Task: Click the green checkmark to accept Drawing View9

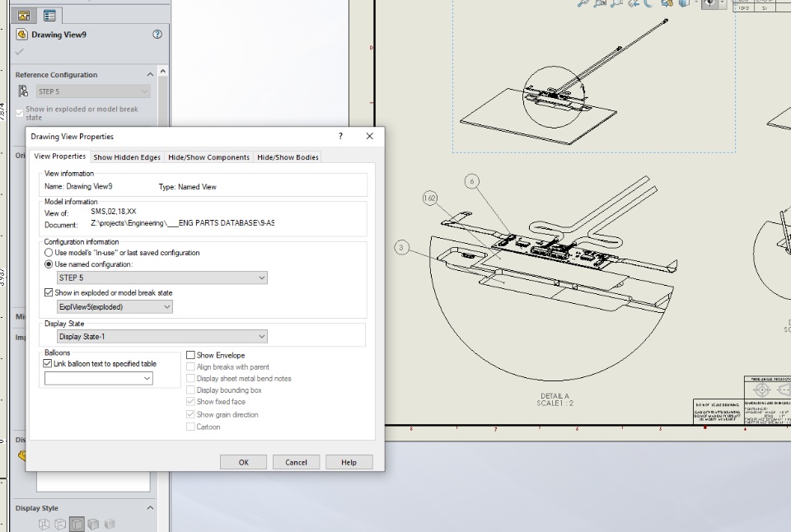Action: [x=20, y=51]
